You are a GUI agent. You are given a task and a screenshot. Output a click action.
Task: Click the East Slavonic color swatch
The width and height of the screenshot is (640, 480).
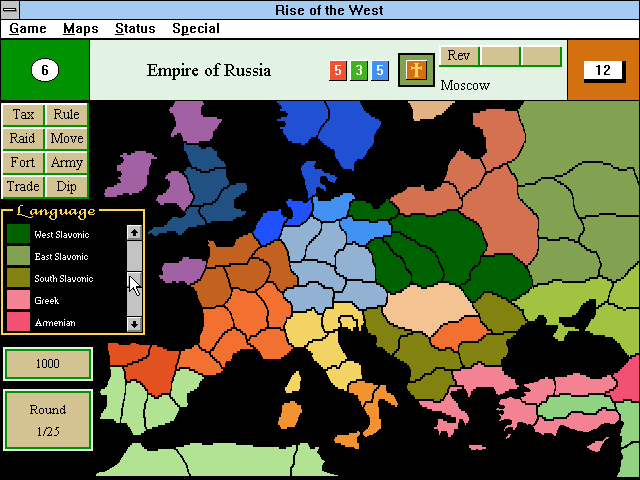point(18,256)
